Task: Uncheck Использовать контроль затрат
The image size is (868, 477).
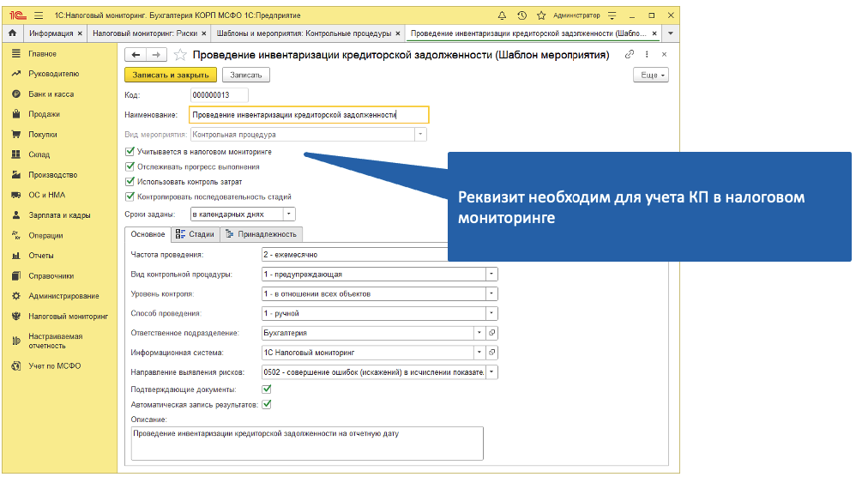Action: 130,182
